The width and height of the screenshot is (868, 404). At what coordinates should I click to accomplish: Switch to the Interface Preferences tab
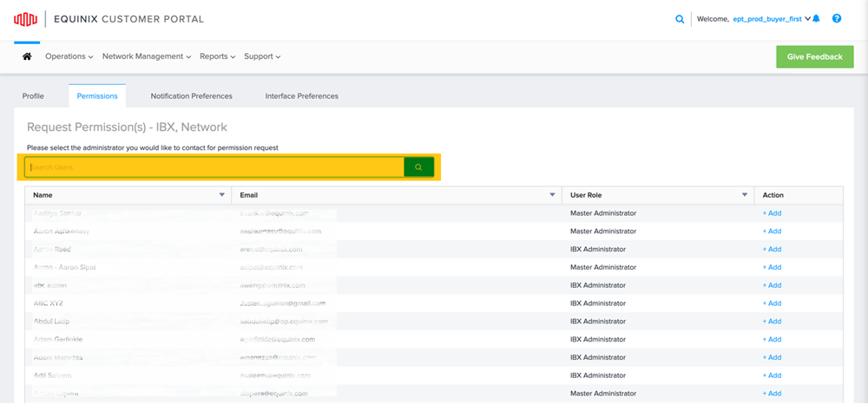(302, 96)
